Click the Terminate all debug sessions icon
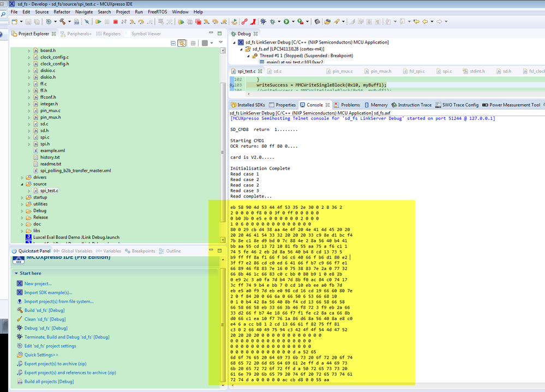Viewport: 545px width, 392px height. 198,21
